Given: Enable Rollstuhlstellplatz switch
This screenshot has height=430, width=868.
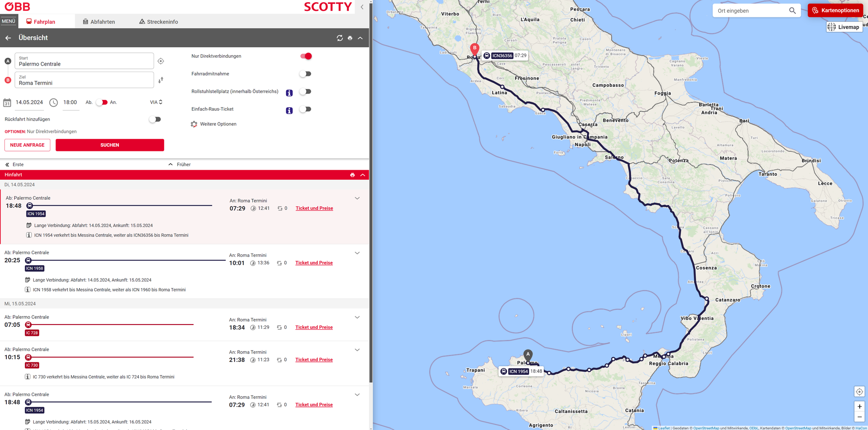Looking at the screenshot, I should (306, 92).
